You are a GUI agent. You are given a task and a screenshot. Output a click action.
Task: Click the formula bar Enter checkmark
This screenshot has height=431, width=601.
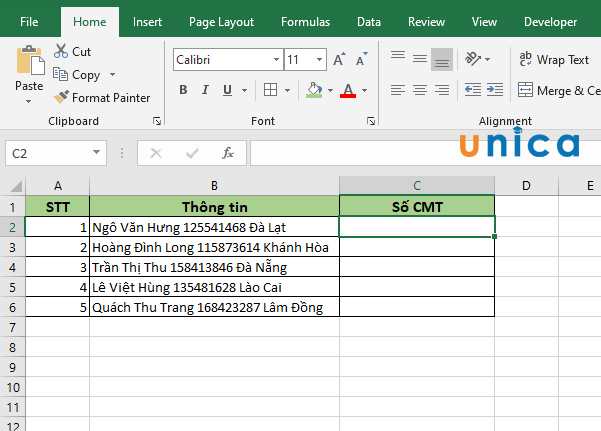tap(192, 153)
